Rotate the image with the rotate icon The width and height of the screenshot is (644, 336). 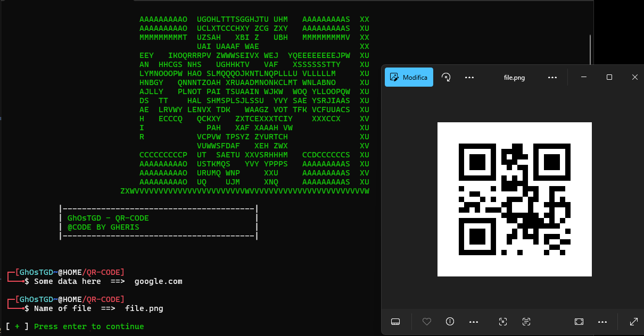[447, 77]
